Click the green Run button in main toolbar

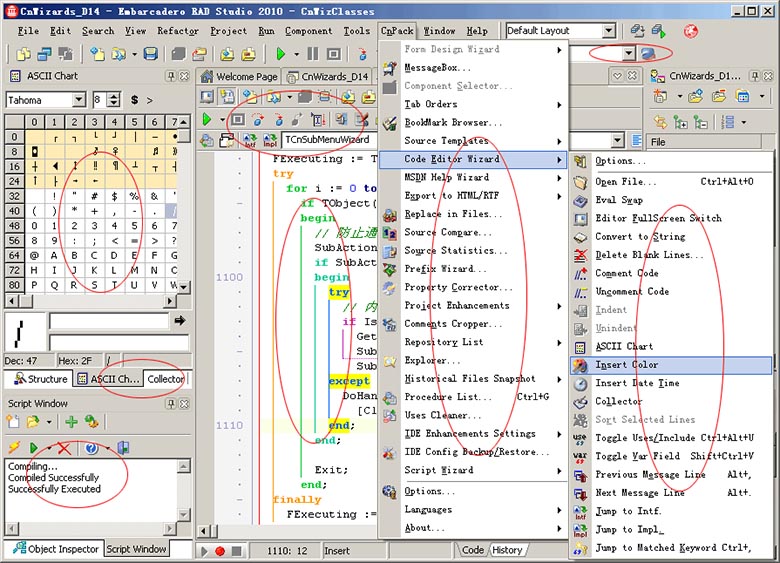tap(282, 54)
